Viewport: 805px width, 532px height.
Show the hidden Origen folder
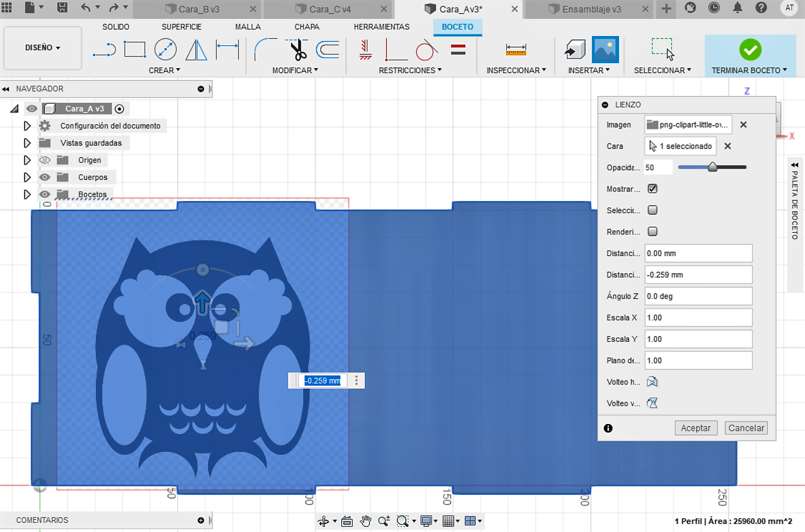(45, 160)
